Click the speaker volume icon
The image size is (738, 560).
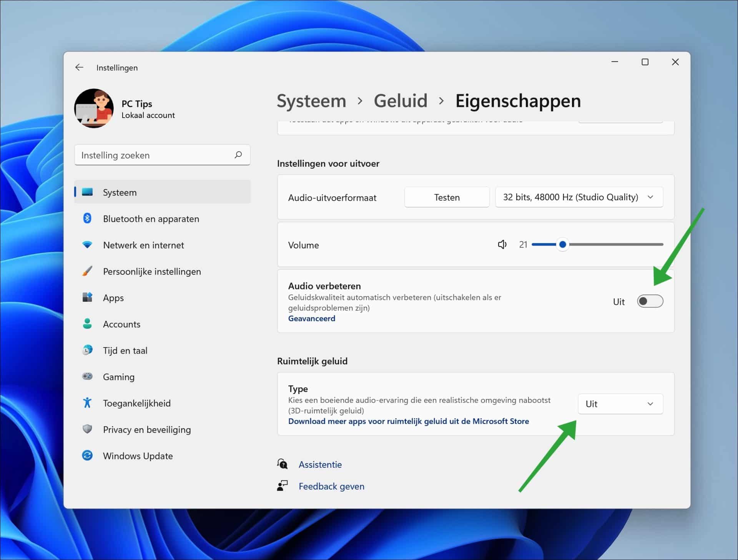click(x=502, y=244)
